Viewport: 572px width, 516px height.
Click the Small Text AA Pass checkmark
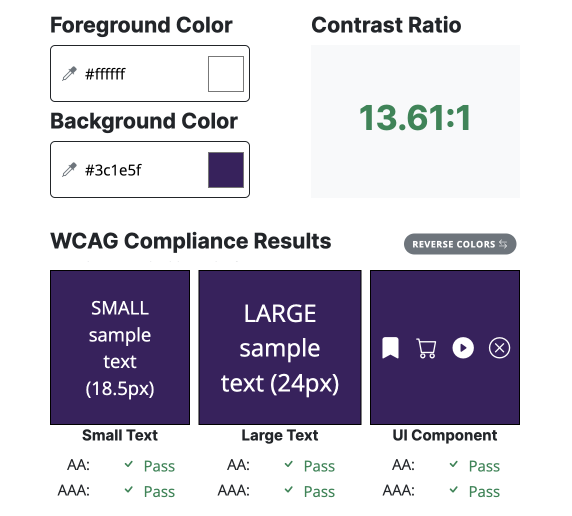tap(128, 465)
